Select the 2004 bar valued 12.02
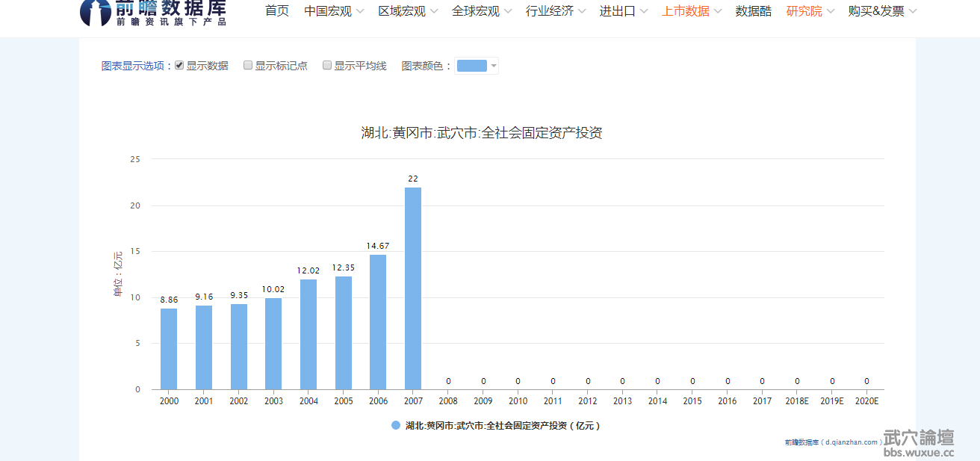The height and width of the screenshot is (461, 980). click(x=308, y=335)
